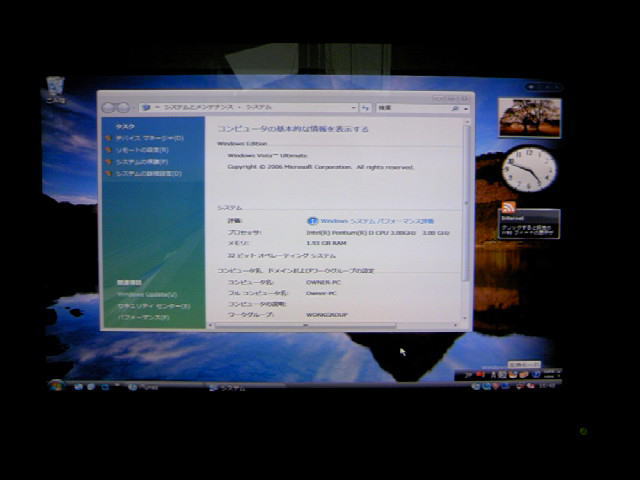Select the Recycle Bin desktop icon

[56, 89]
